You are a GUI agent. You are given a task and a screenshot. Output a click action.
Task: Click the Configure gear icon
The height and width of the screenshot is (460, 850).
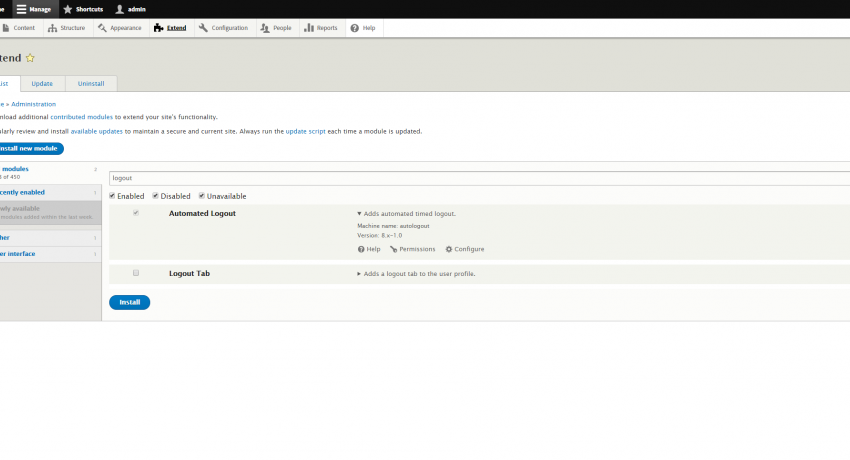tap(449, 249)
